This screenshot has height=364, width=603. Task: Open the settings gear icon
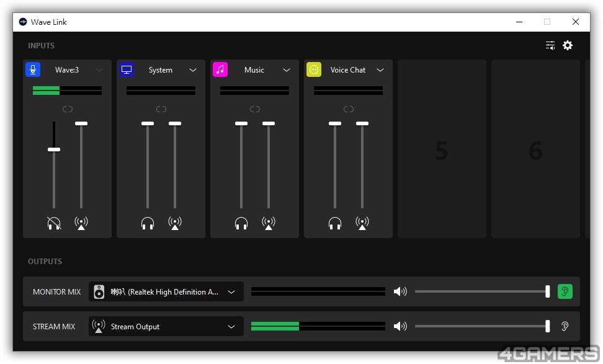coord(568,45)
